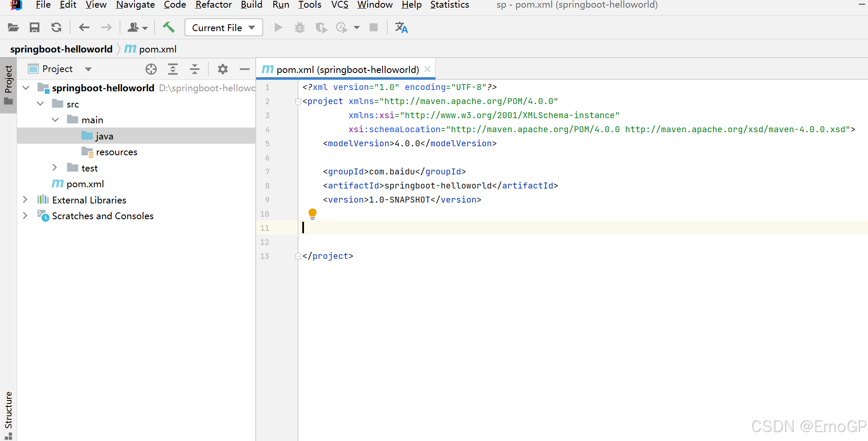The image size is (868, 441).
Task: Click the yellow lightbulb intention icon
Action: tap(313, 214)
